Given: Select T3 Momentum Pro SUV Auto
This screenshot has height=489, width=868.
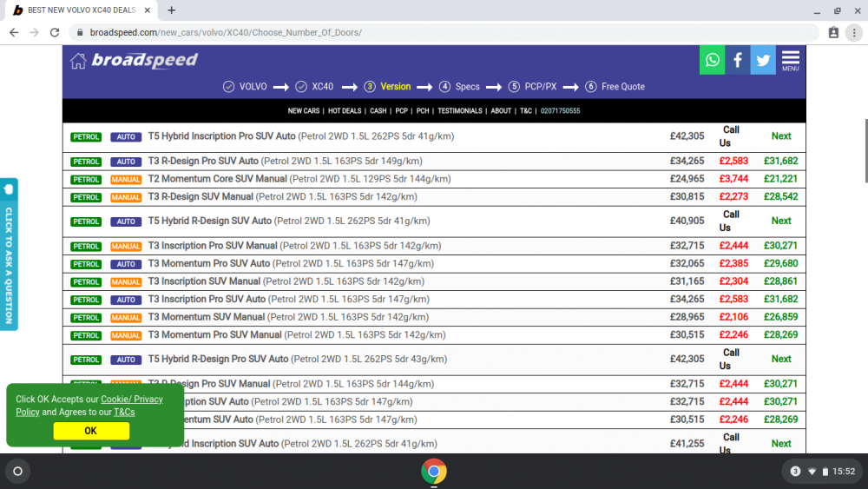Looking at the screenshot, I should (x=291, y=263).
